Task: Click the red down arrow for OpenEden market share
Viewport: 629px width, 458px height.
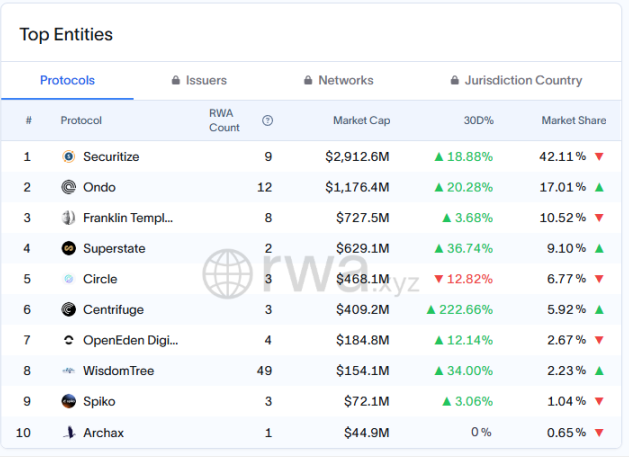Action: point(599,340)
